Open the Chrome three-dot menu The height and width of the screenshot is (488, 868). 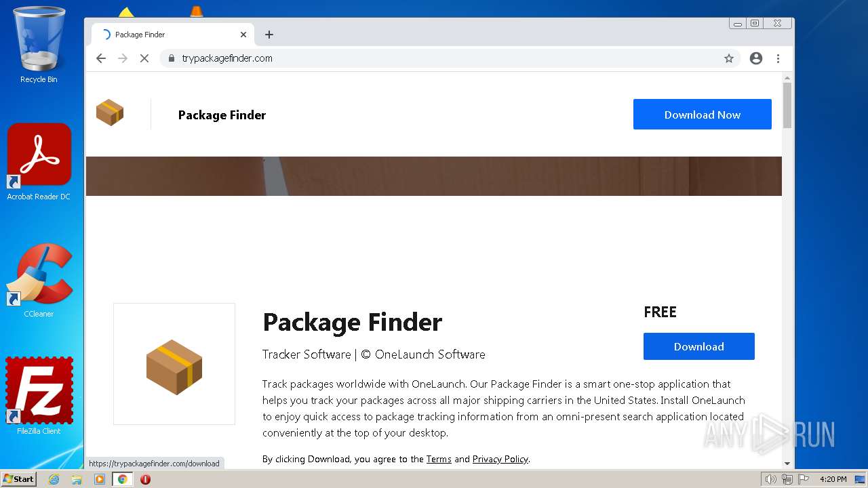coord(778,58)
